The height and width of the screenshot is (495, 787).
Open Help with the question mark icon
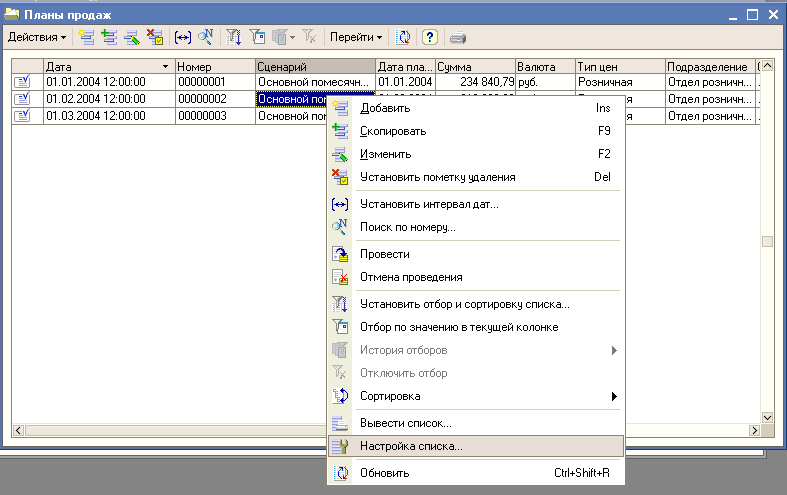(429, 37)
